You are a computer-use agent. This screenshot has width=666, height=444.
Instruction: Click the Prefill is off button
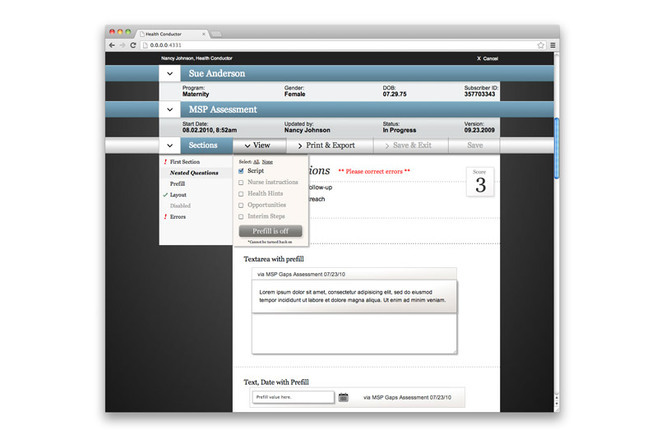click(x=271, y=231)
